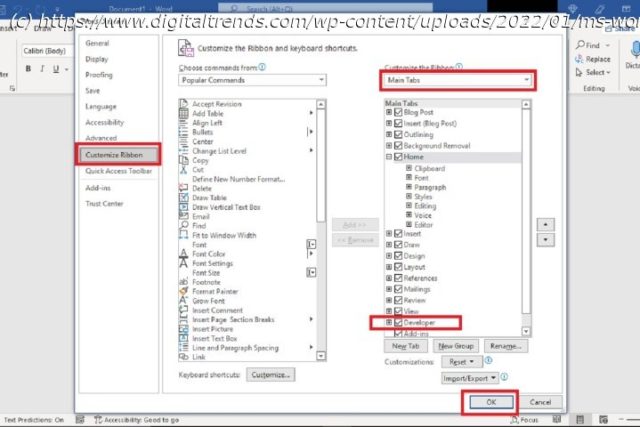Click info icon next to Reset
Screen dimensions: 640x427
point(488,360)
